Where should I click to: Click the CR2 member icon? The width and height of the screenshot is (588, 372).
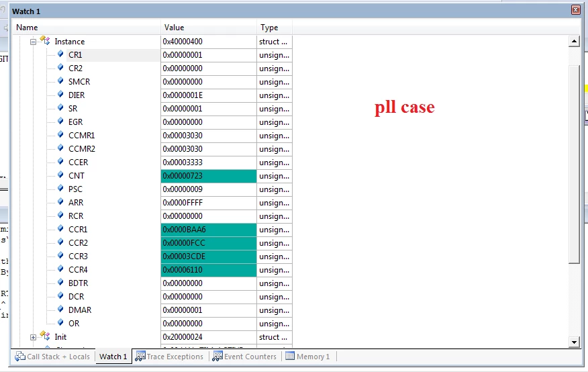tap(60, 67)
